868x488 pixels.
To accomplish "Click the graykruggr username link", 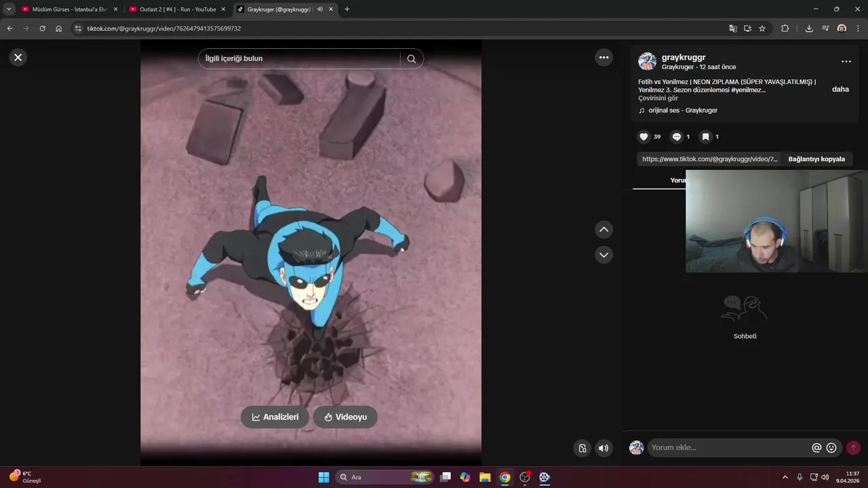I will click(684, 58).
